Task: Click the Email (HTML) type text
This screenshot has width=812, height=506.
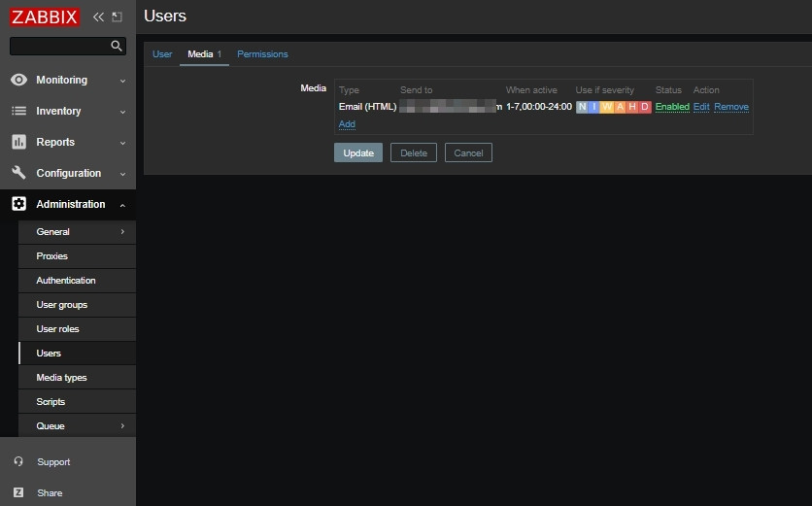Action: pyautogui.click(x=368, y=106)
